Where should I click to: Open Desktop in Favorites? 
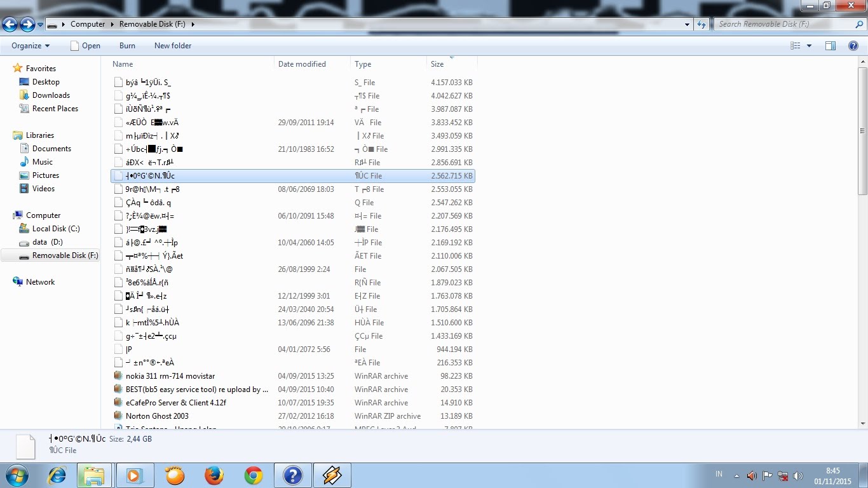(46, 82)
